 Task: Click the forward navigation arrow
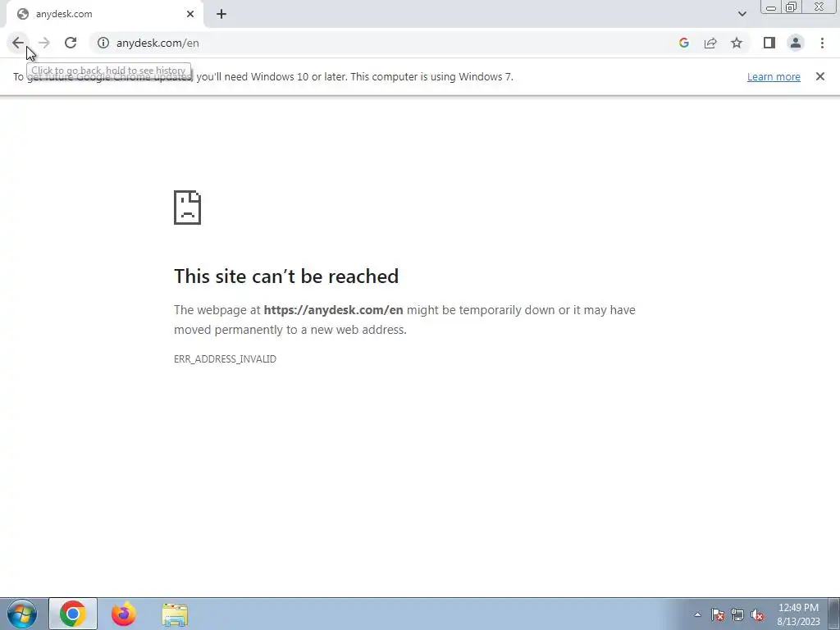[x=44, y=43]
